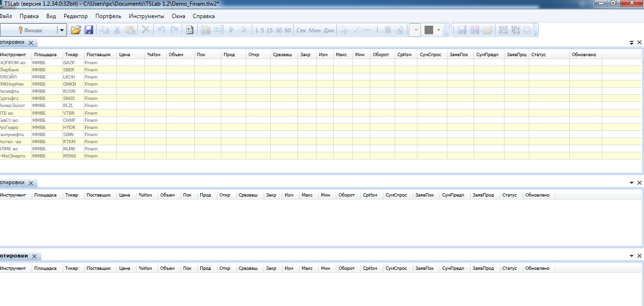
Task: Switch interval units to Сек
Action: click(x=301, y=30)
